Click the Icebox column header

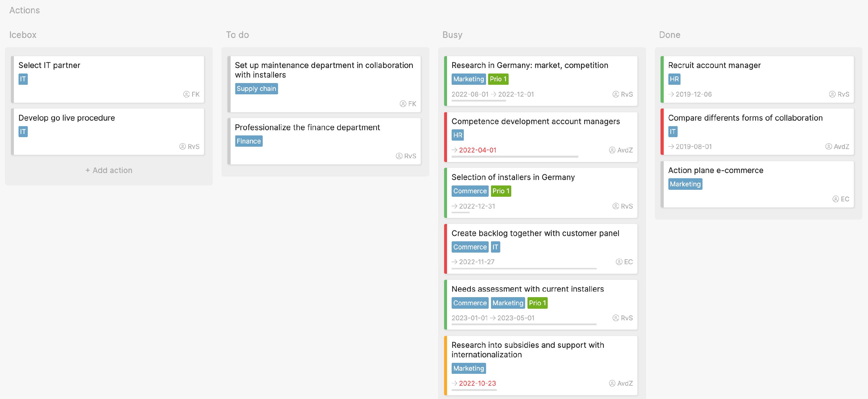click(x=23, y=35)
